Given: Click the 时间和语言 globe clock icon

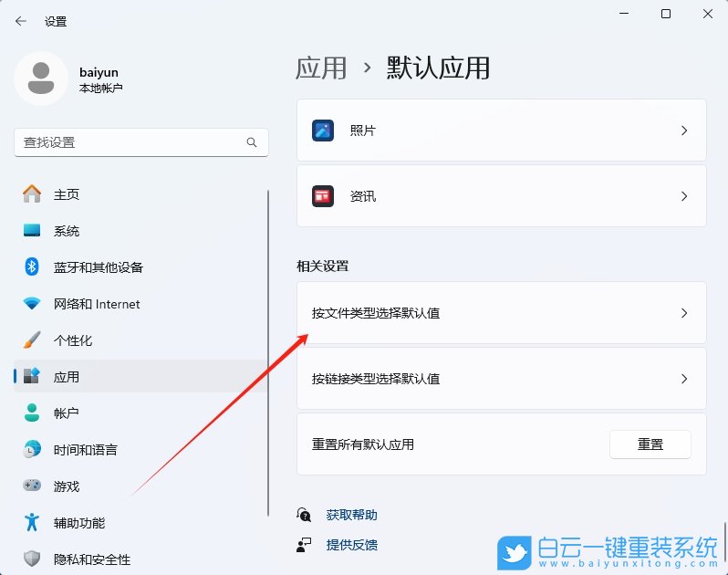Looking at the screenshot, I should click(32, 449).
